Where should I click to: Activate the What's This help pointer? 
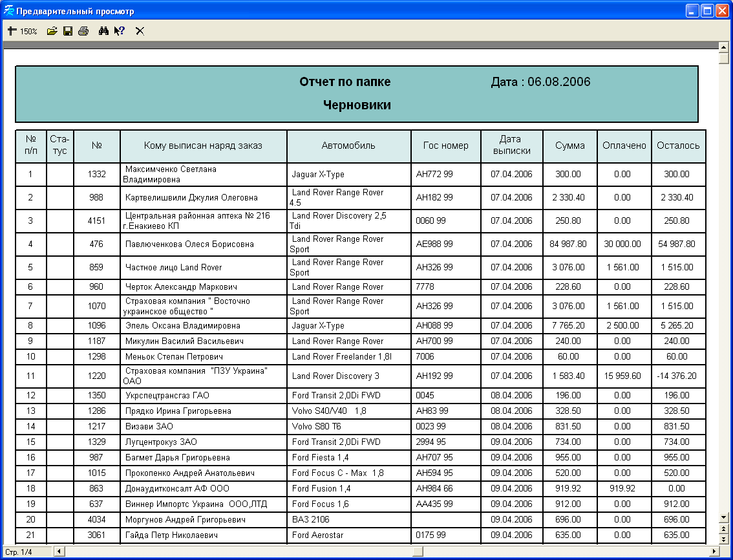coord(119,31)
